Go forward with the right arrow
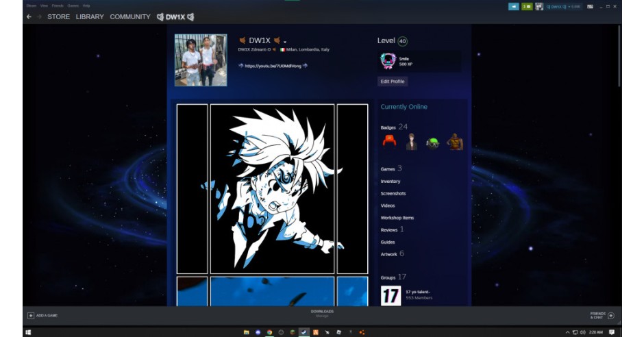 (x=40, y=17)
